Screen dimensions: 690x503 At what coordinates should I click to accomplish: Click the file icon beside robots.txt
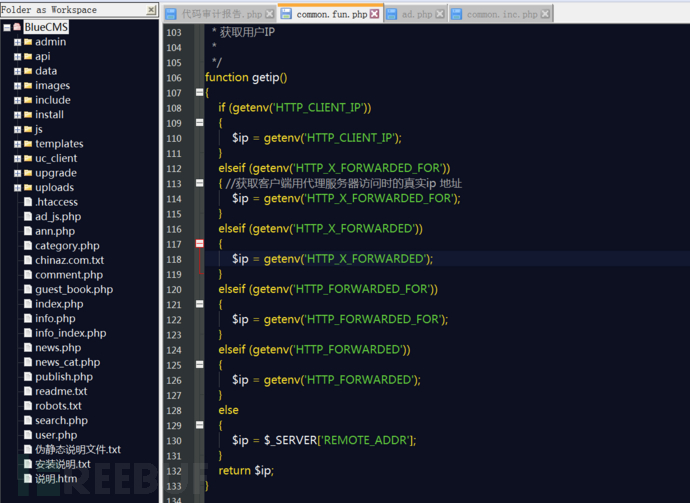[27, 406]
